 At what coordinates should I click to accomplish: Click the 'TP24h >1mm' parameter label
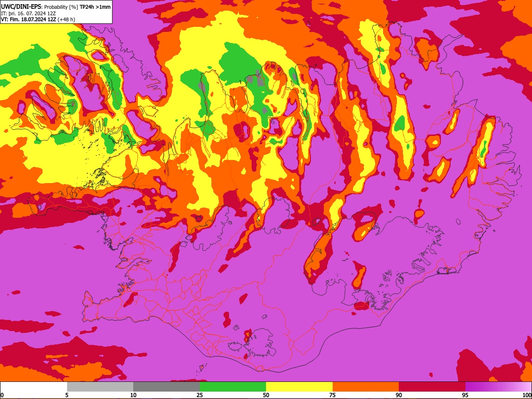click(x=95, y=7)
